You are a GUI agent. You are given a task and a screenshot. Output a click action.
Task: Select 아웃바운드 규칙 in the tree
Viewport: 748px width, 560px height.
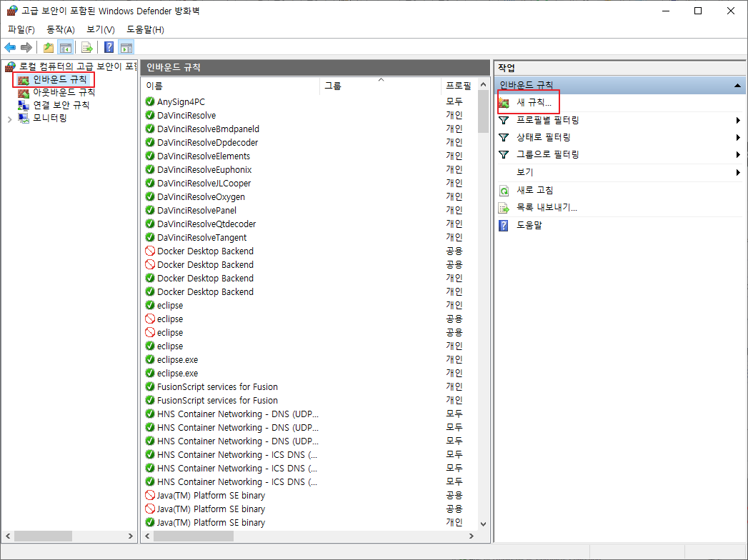64,92
